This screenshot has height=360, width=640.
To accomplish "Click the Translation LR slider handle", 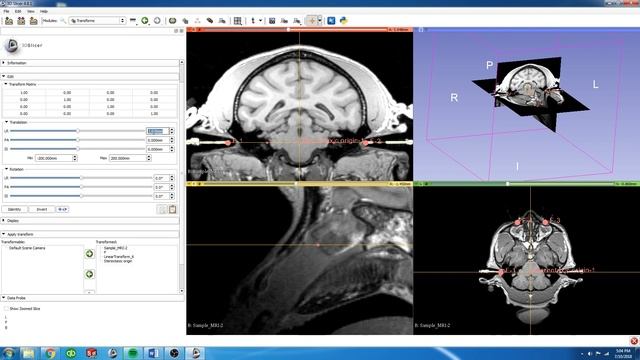I will point(78,131).
